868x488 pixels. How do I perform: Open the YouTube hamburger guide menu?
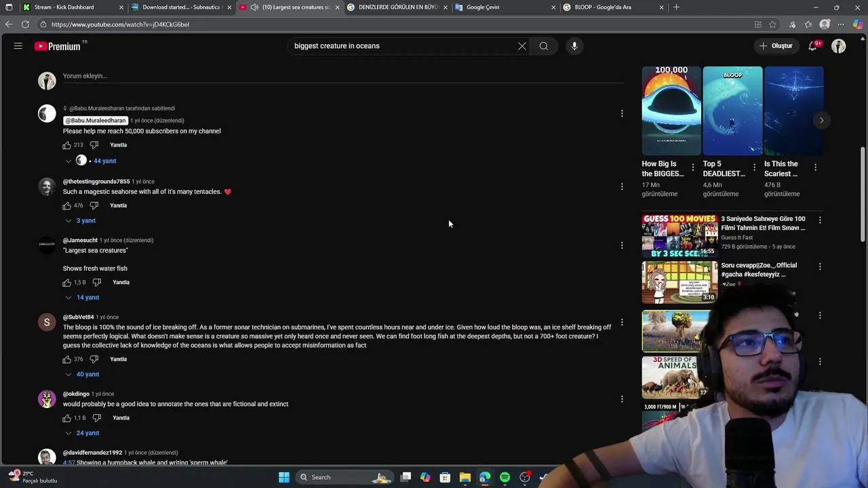(x=18, y=46)
